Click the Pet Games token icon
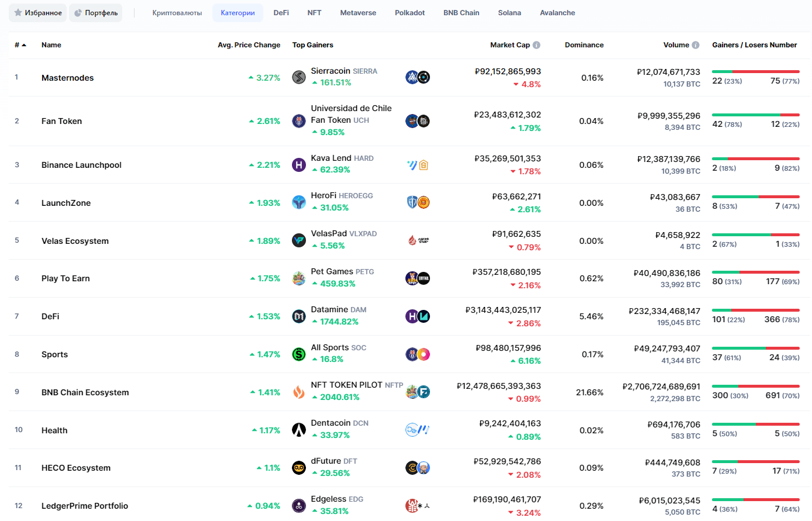This screenshot has width=812, height=521. 299,278
